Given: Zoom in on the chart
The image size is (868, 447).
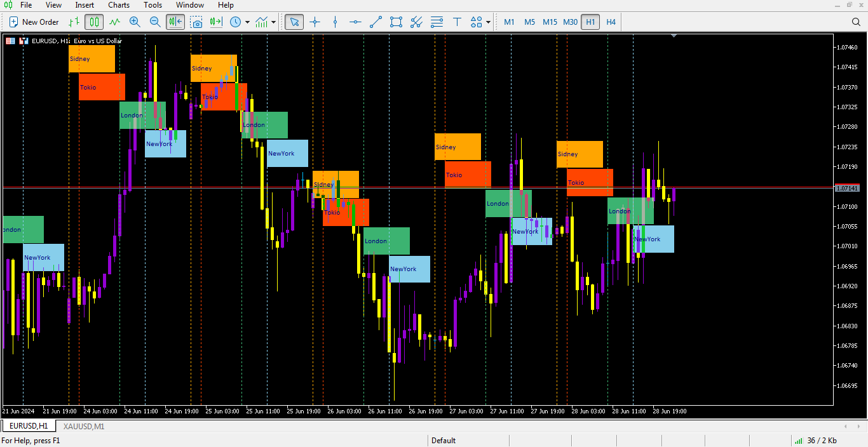Looking at the screenshot, I should [135, 22].
